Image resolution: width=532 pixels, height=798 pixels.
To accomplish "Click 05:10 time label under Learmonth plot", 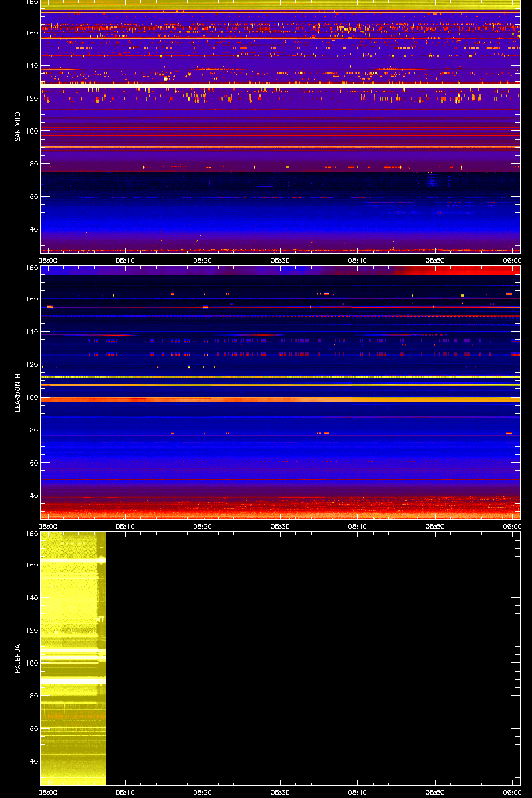I will (x=126, y=527).
